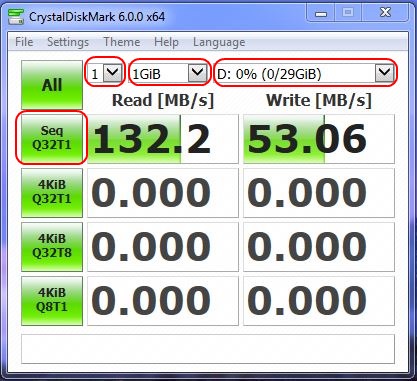The image size is (417, 381).
Task: Start the Seq Q32T1 test
Action: click(x=52, y=138)
